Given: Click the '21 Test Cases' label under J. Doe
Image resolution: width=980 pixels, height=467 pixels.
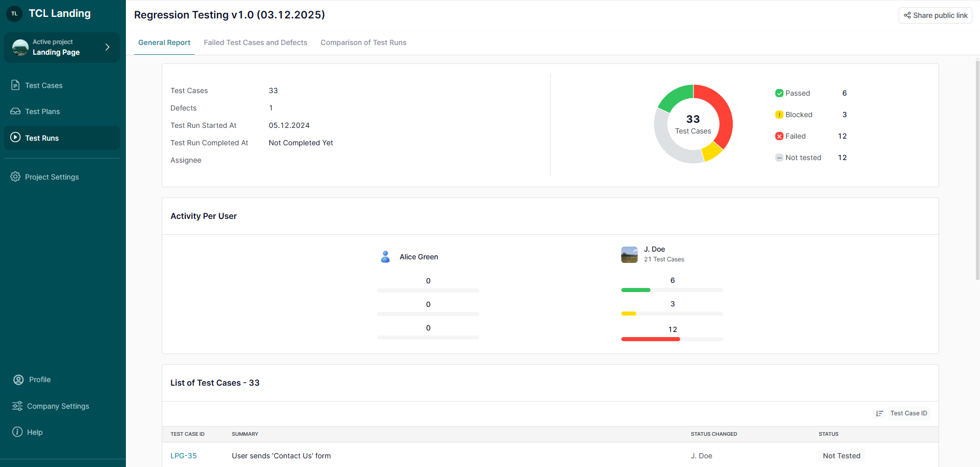Looking at the screenshot, I should [664, 259].
